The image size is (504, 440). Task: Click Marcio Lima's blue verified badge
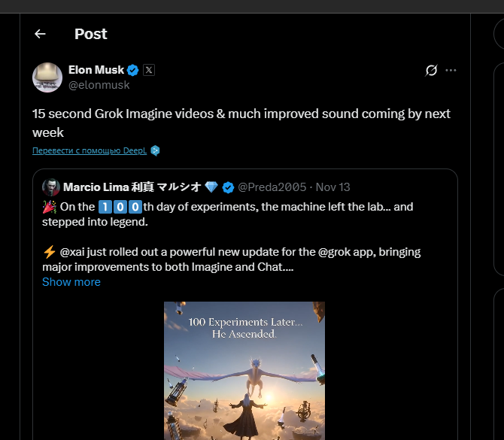pos(228,187)
